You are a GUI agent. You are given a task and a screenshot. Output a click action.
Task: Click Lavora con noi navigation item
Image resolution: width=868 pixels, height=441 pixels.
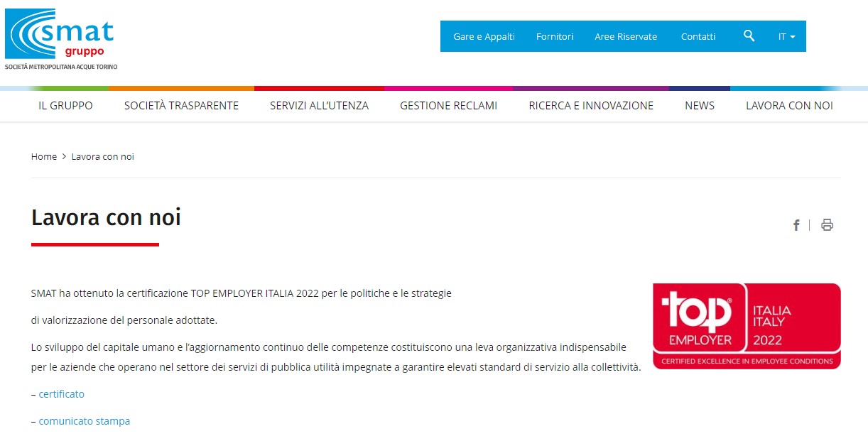[x=789, y=106]
